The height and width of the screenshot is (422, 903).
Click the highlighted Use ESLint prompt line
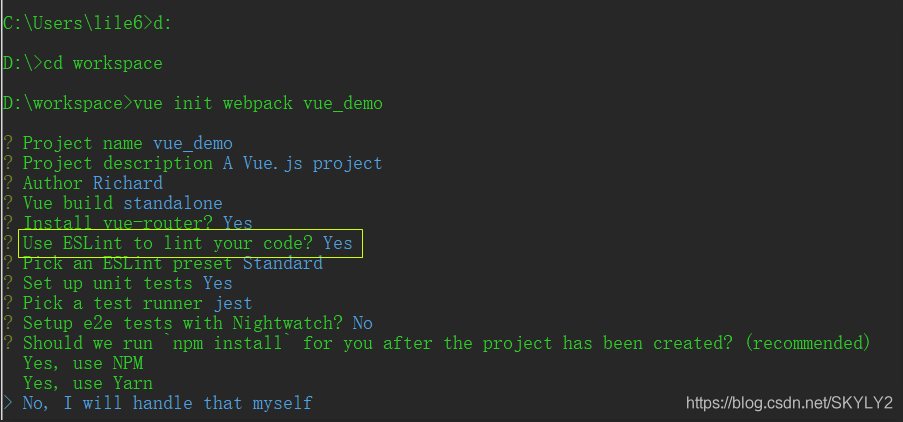[191, 244]
